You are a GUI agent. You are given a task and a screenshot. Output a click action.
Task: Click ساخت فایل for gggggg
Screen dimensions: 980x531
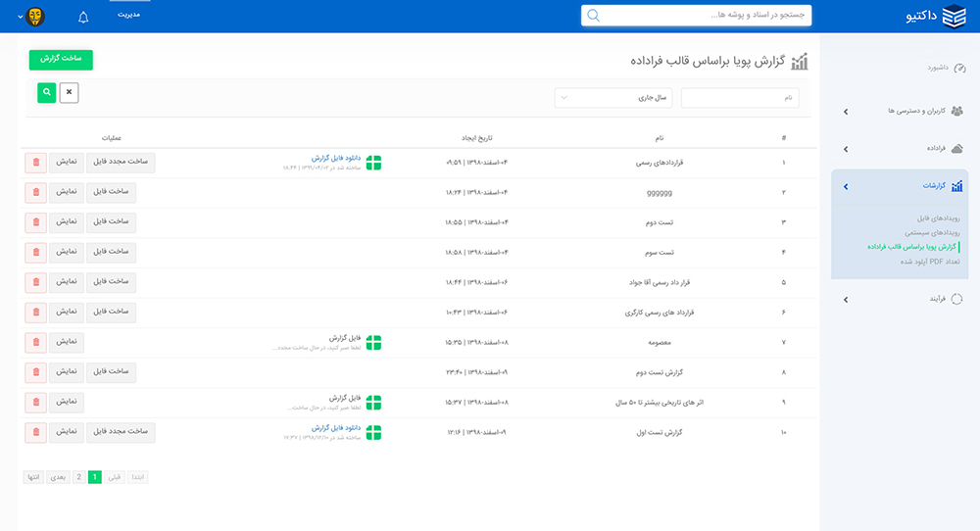pos(112,192)
